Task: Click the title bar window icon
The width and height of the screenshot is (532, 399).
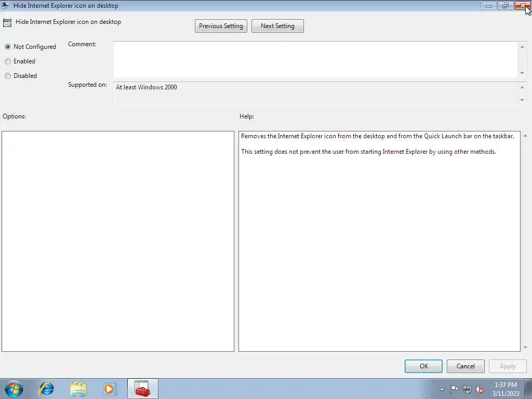Action: click(x=5, y=5)
